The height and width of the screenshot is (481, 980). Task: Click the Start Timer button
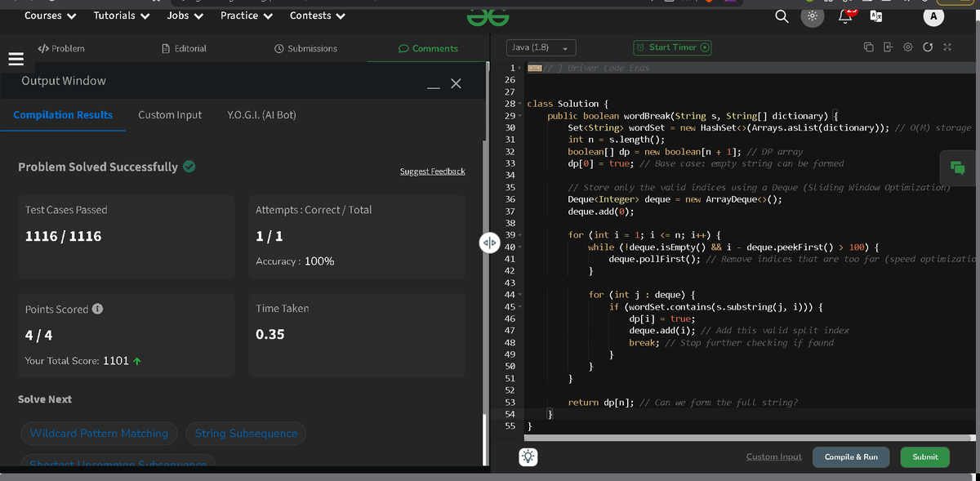[673, 47]
